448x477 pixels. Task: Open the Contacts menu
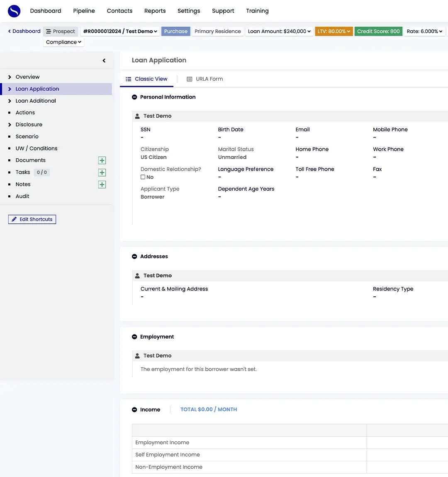(x=120, y=11)
